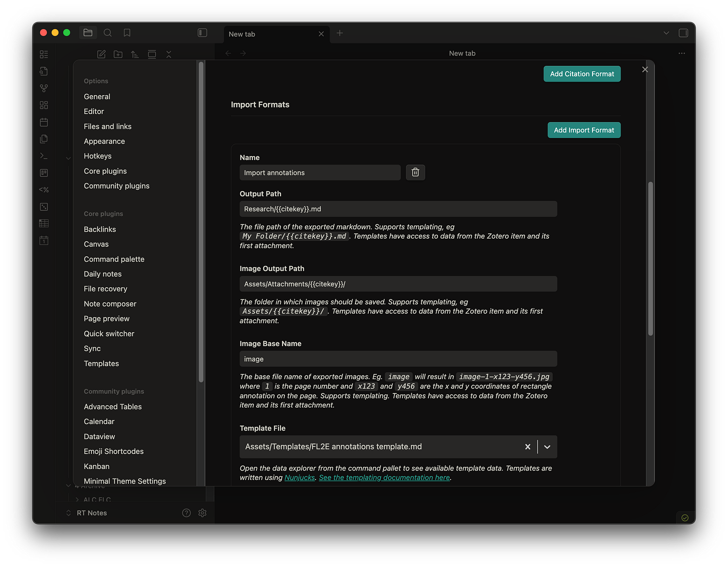Open graph view ribbon icon

(x=44, y=88)
